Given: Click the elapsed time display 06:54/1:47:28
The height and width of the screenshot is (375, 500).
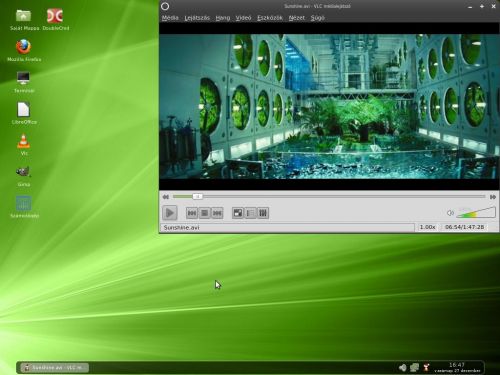Looking at the screenshot, I should (465, 227).
